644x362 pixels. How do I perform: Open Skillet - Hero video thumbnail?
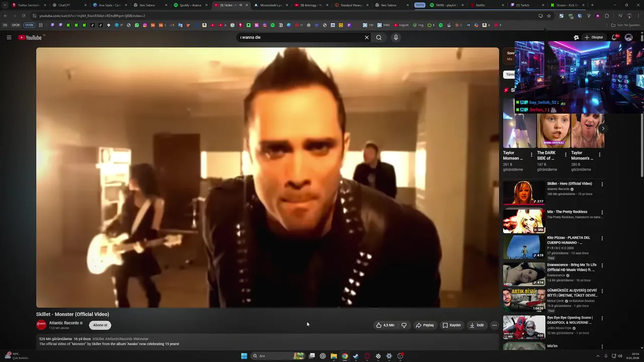click(524, 193)
